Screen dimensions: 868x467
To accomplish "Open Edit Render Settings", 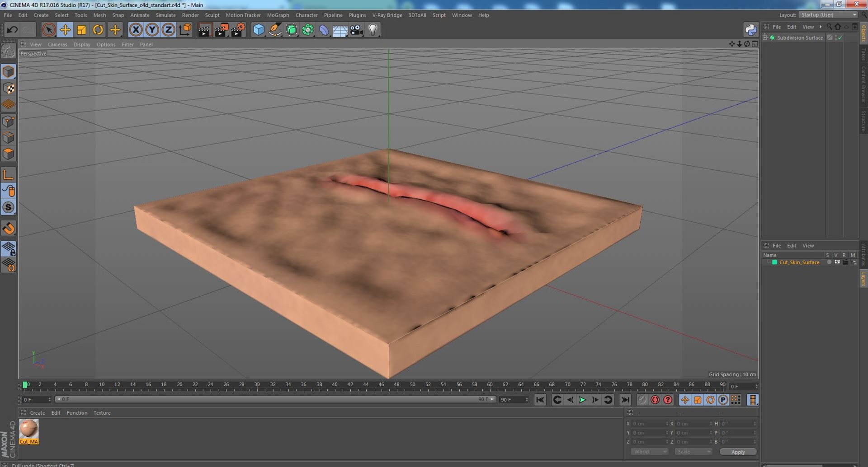I will [238, 30].
